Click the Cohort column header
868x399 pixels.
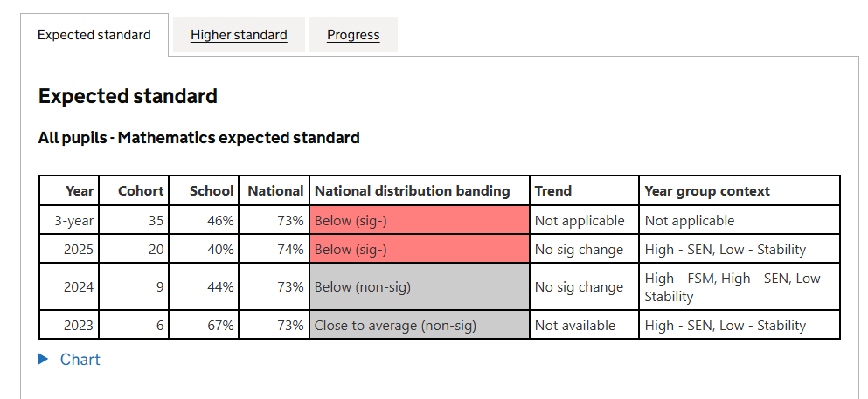tap(142, 190)
